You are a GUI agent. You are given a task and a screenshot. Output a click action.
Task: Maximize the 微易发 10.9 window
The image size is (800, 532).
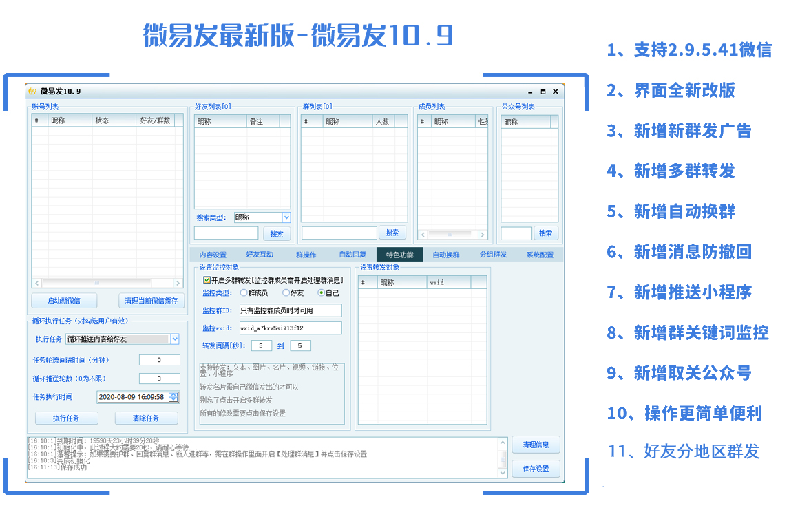click(543, 92)
